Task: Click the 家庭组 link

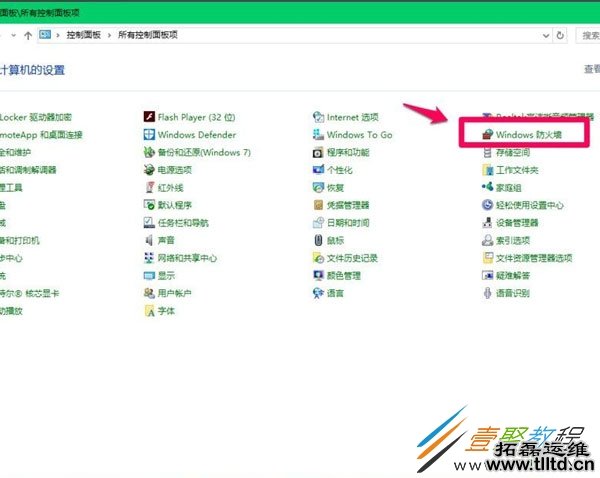Action: click(x=509, y=188)
